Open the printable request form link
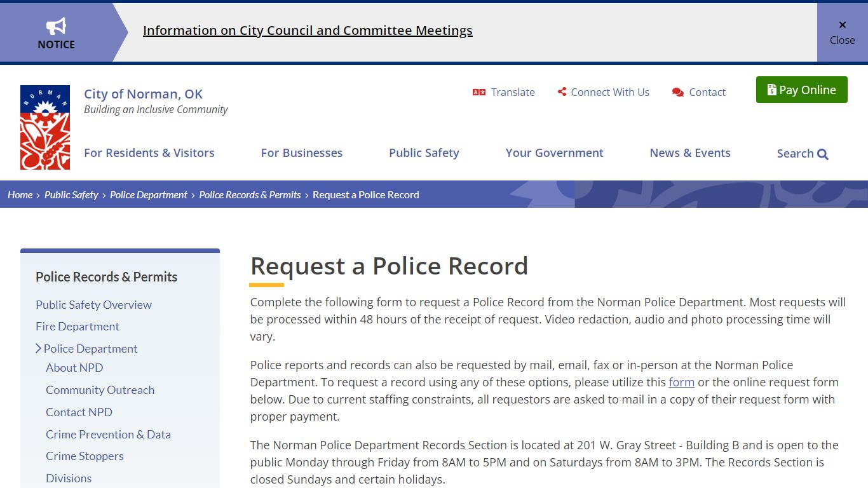This screenshot has height=488, width=868. click(x=681, y=382)
